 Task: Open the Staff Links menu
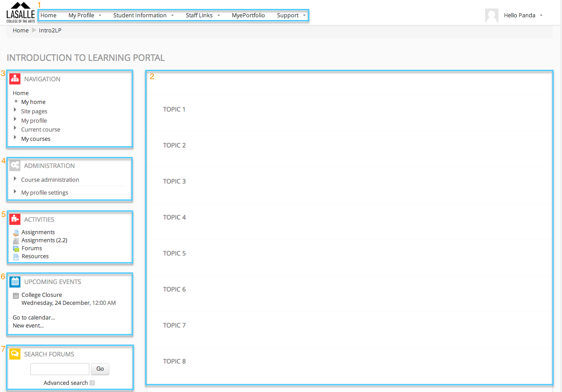coord(203,16)
